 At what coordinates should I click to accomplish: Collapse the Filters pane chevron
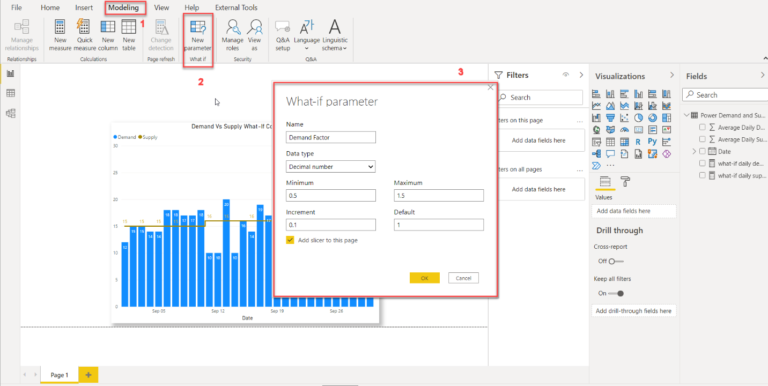pyautogui.click(x=581, y=75)
